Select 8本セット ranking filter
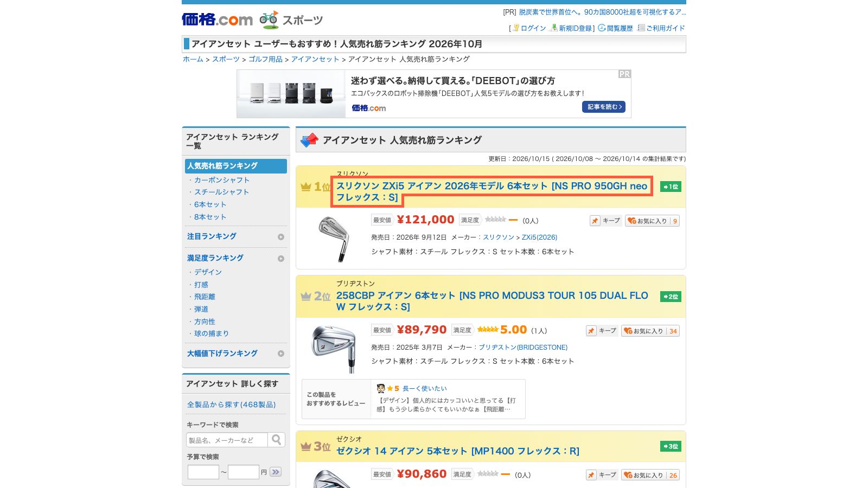 [210, 217]
